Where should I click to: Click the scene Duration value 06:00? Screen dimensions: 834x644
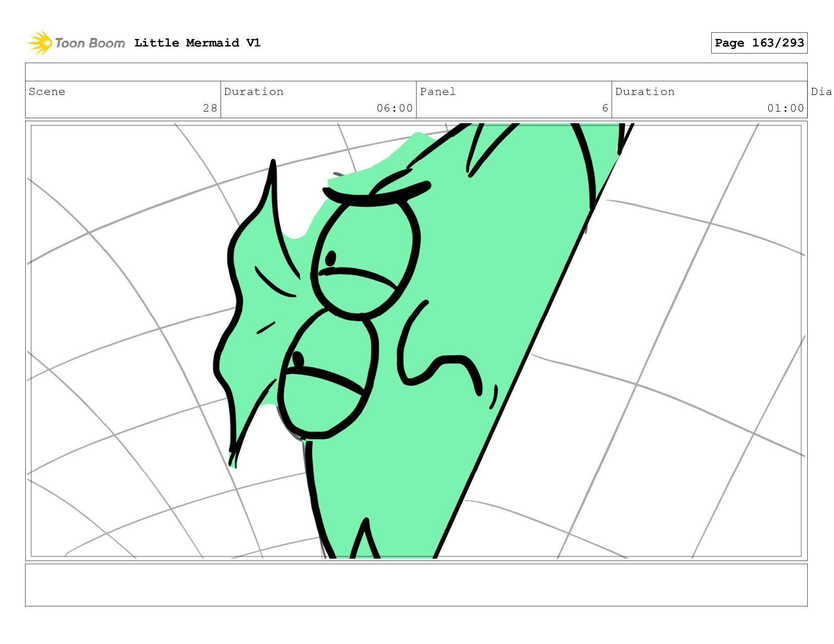click(395, 108)
